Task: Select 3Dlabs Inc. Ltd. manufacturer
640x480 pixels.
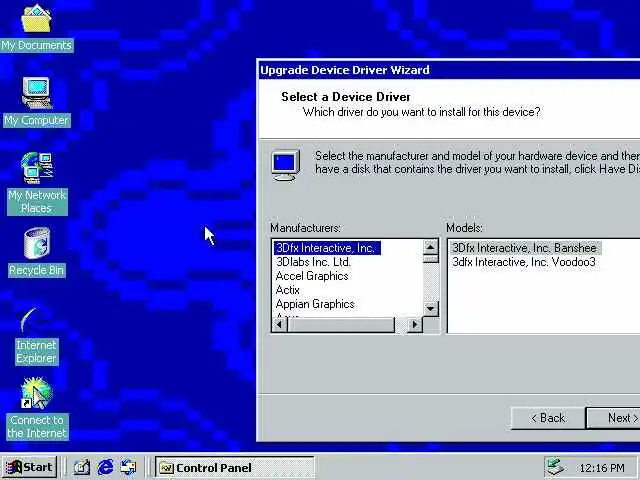Action: click(x=313, y=262)
